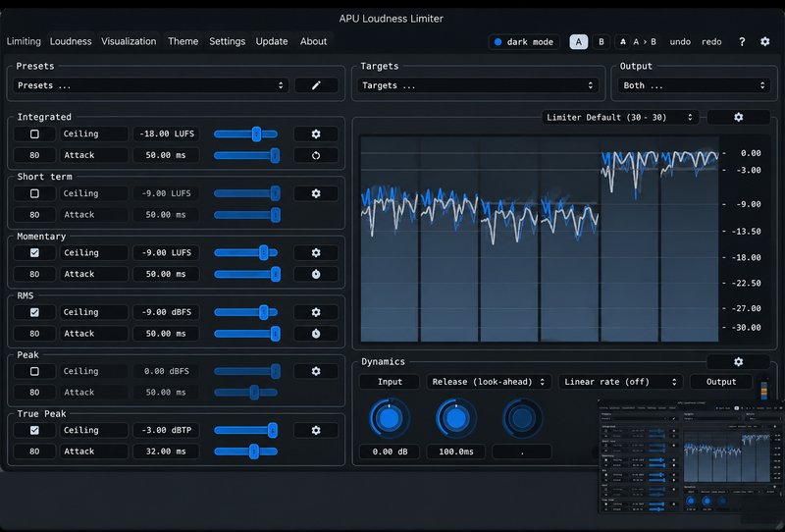Open Linear rate (off) dropdown

[621, 382]
